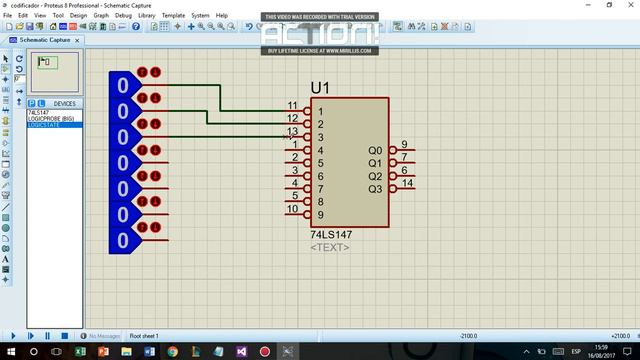Click the New Sheet toolbar icon
640x360 pixels.
(434, 27)
